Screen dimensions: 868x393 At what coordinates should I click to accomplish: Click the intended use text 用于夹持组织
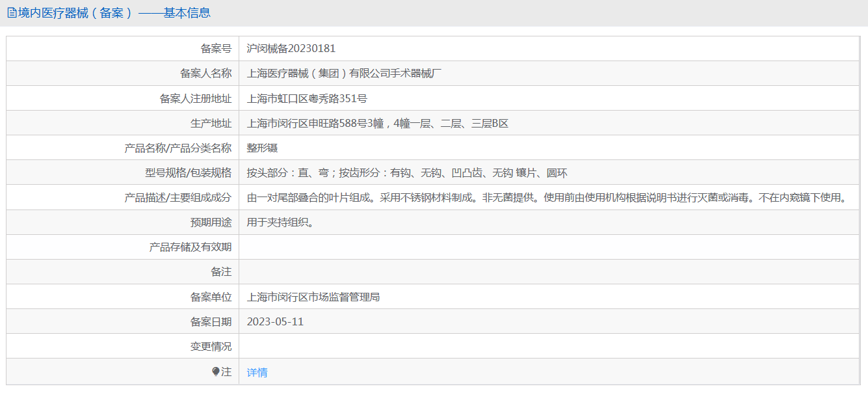point(280,222)
